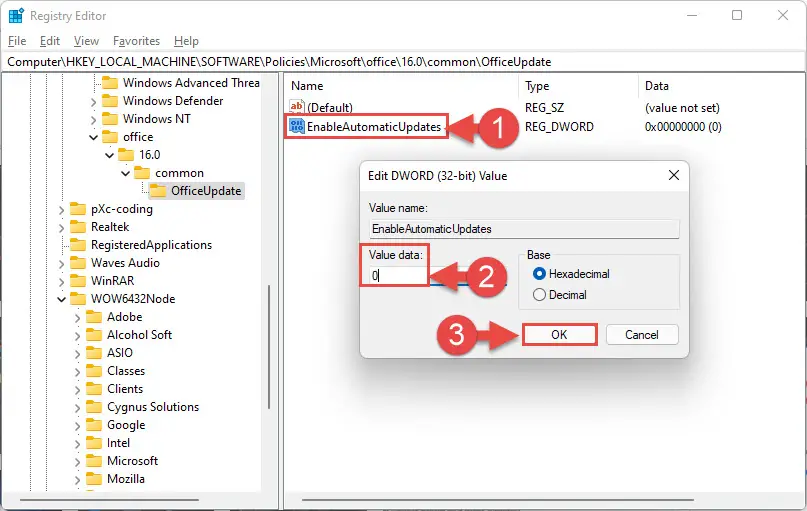Focus the Value data input field

click(437, 276)
